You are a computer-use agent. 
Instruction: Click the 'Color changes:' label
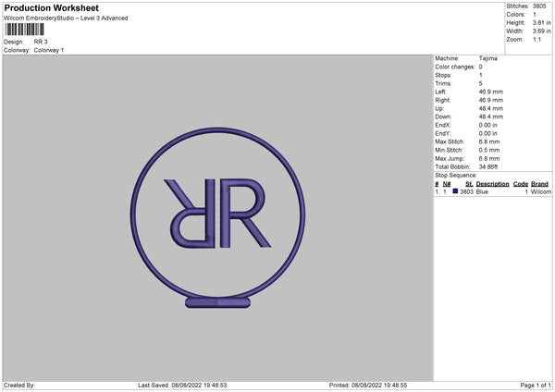455,67
